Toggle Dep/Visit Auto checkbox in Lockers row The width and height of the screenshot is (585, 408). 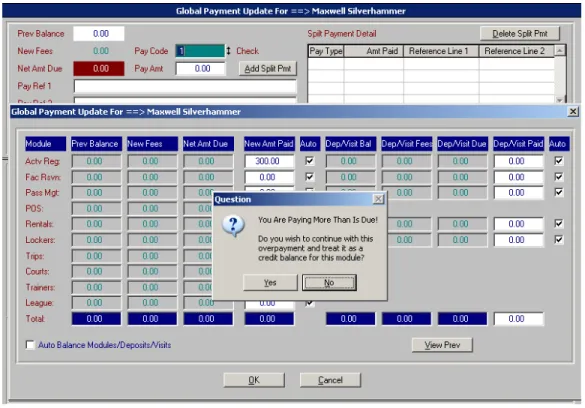559,239
